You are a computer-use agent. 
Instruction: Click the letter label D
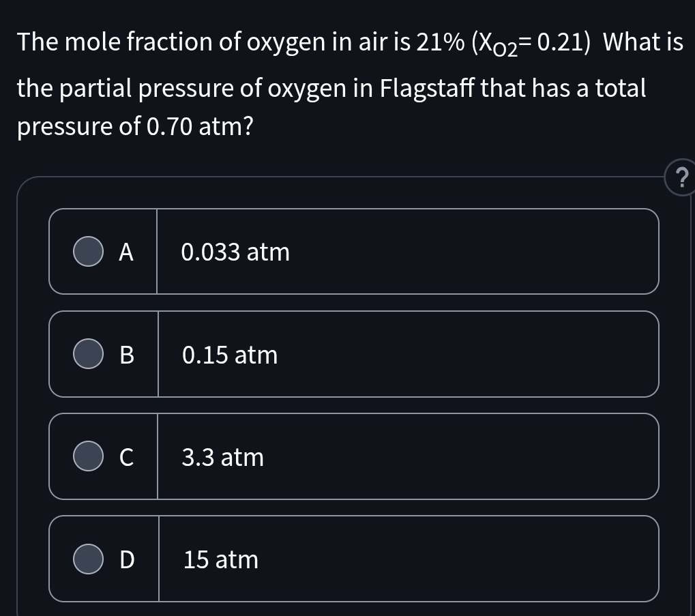126,559
